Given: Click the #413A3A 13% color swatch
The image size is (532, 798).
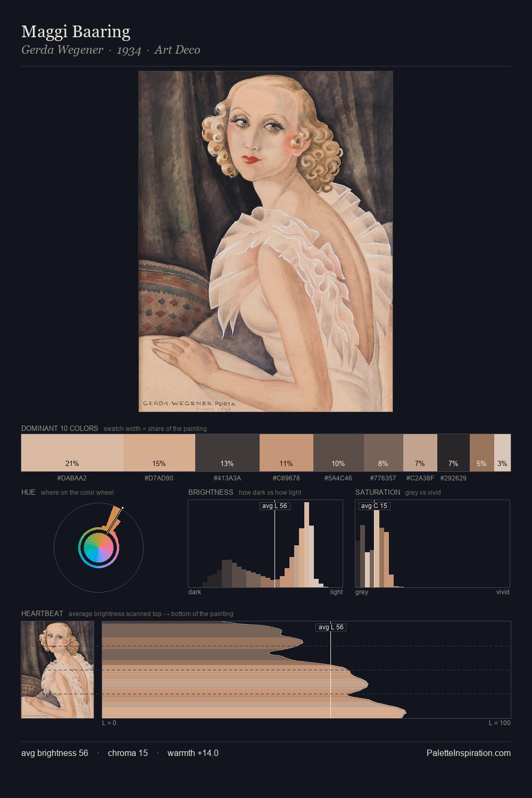Looking at the screenshot, I should [x=228, y=453].
